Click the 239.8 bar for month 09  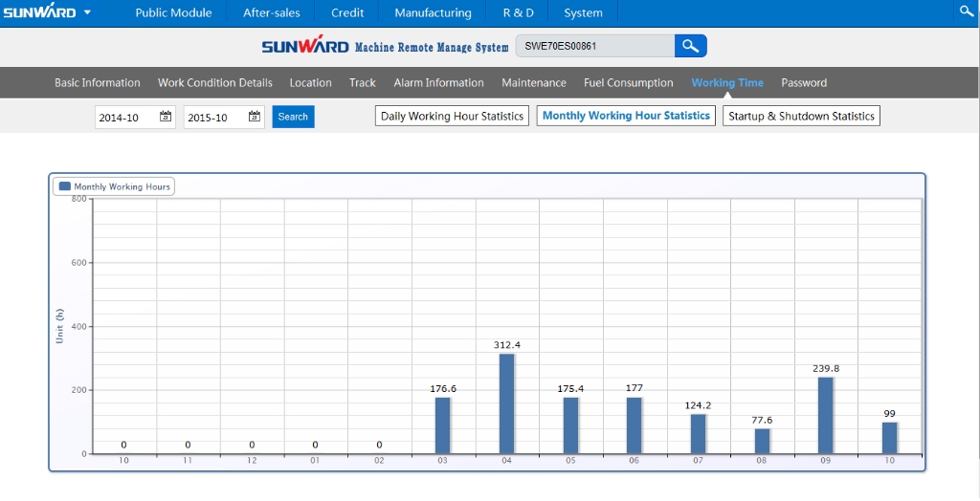[825, 415]
